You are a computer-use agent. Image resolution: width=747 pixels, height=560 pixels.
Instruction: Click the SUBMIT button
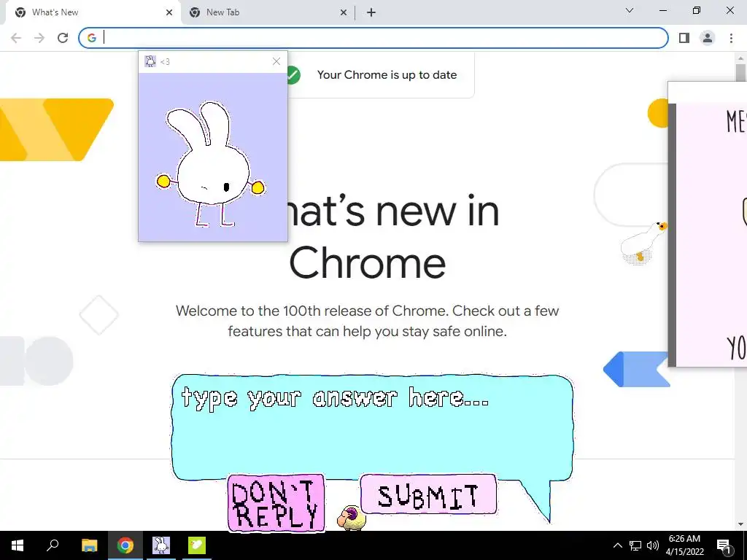point(428,494)
